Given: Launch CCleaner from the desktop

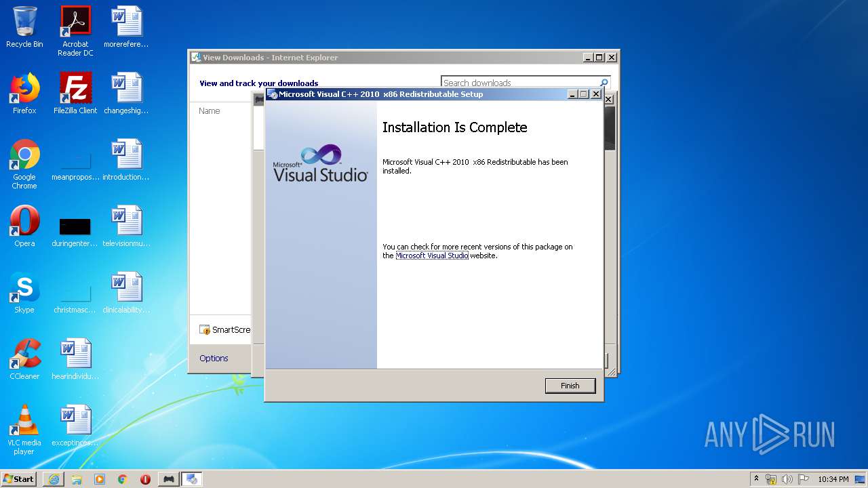Looking at the screenshot, I should tap(24, 359).
